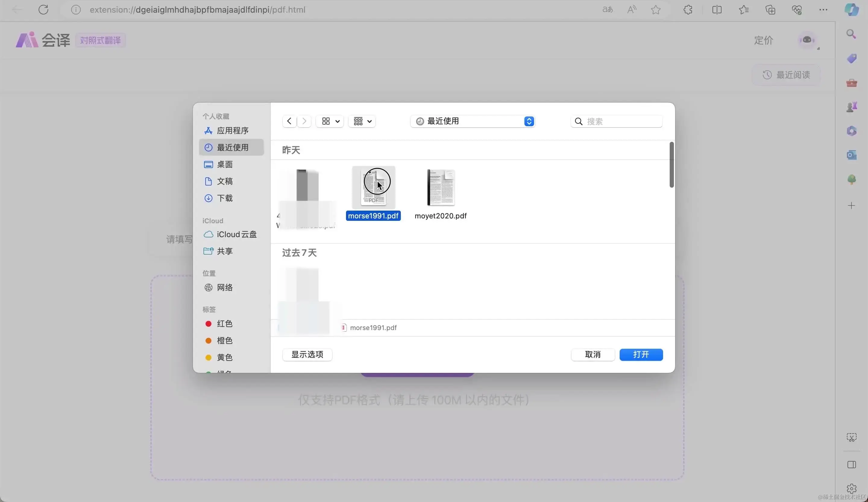Select 网络 in sidebar
This screenshot has height=502, width=868.
(x=231, y=288)
